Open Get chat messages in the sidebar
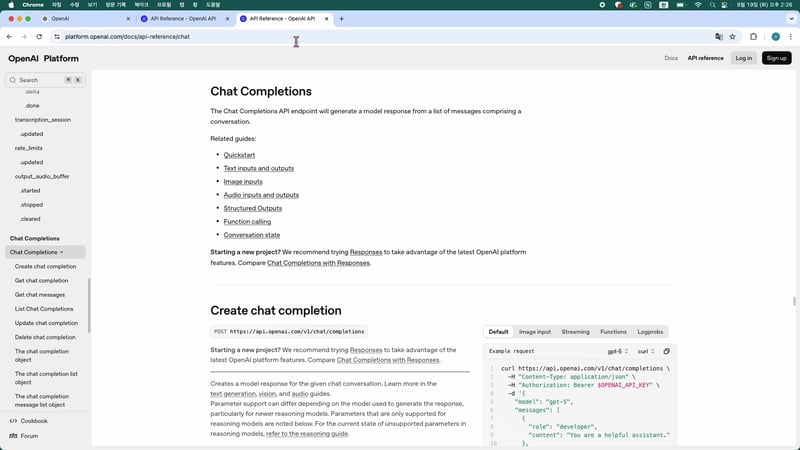This screenshot has width=800, height=450. point(40,295)
